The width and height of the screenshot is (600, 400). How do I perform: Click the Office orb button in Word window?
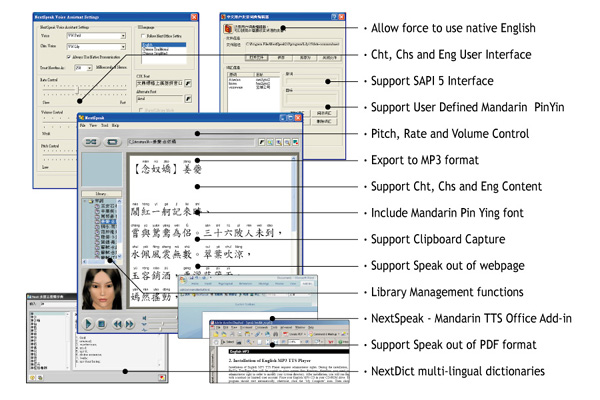click(183, 281)
